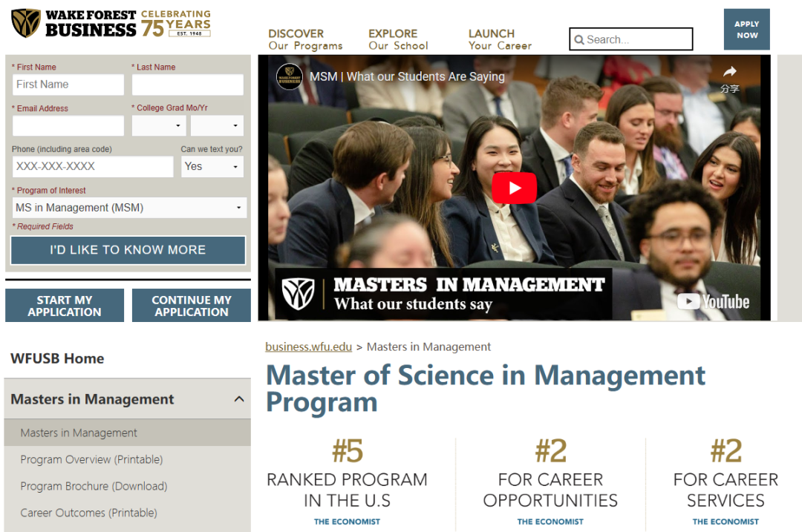Screen dimensions: 802x532
Task: Open the YouTube logo link in video
Action: click(713, 301)
